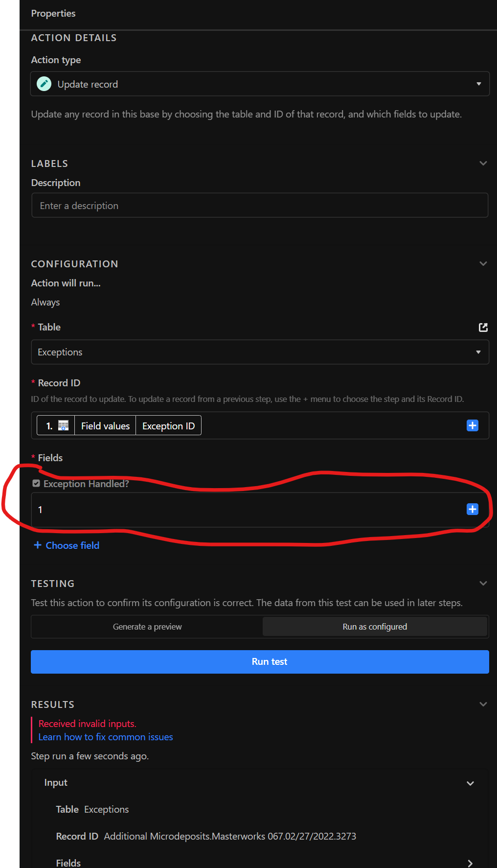Click the Properties panel header

coord(53,13)
